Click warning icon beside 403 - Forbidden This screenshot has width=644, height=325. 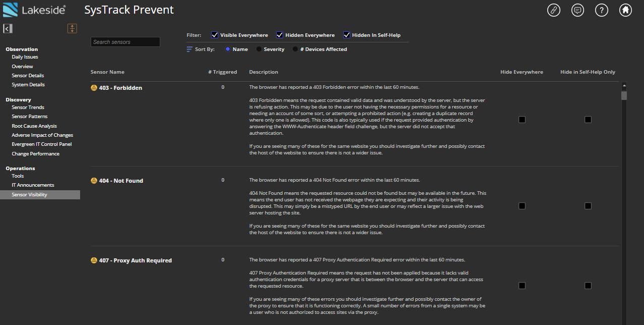(x=94, y=88)
